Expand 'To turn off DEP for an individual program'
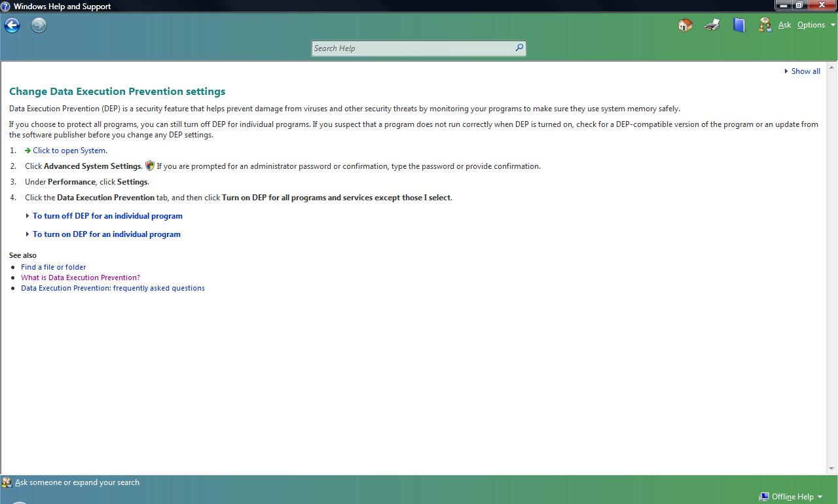Image resolution: width=838 pixels, height=504 pixels. coord(107,216)
